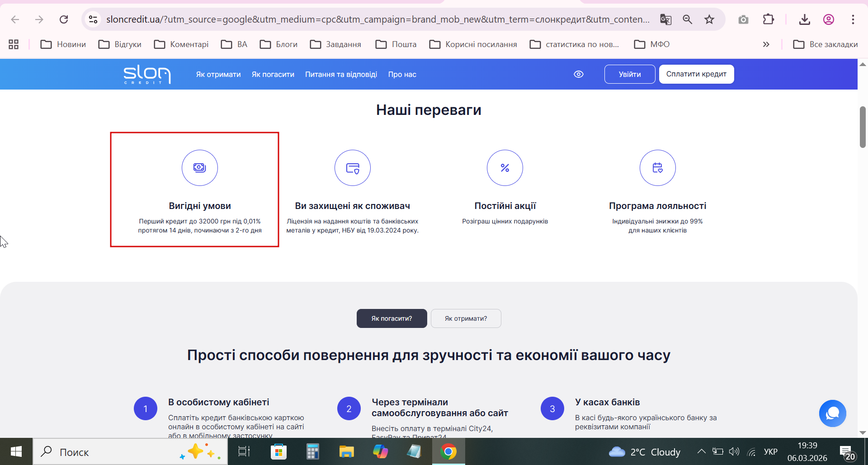The image size is (868, 465).
Task: Open Task View on the taskbar
Action: click(244, 451)
